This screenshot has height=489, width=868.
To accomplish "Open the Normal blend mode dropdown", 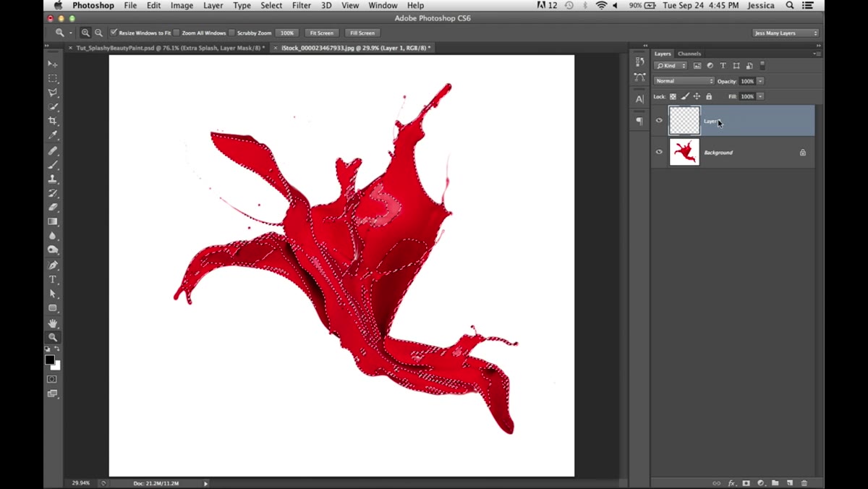I will 684,81.
